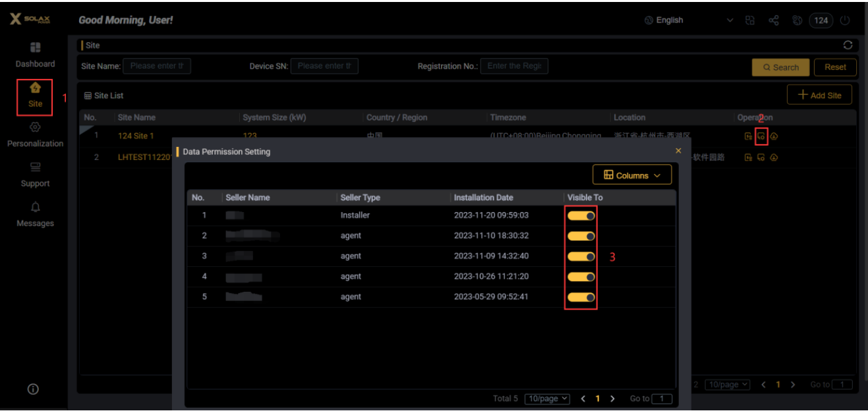Open the info icon at sidebar bottom

(x=32, y=389)
